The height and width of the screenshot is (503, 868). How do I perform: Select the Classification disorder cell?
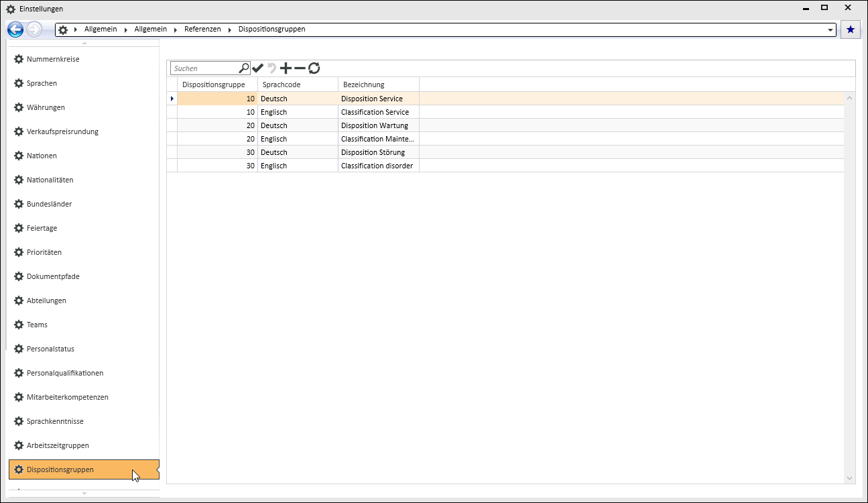[379, 166]
